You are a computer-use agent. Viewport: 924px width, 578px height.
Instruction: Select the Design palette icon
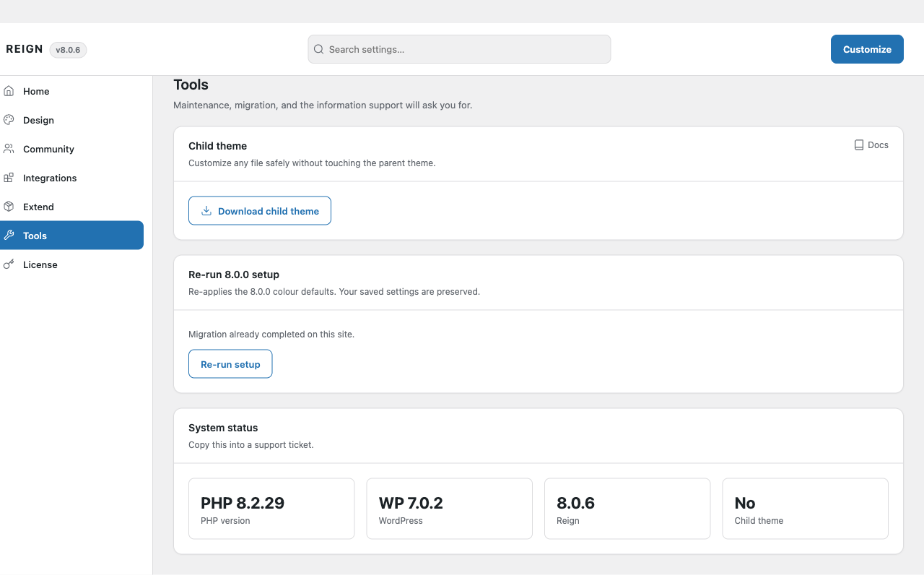point(9,120)
